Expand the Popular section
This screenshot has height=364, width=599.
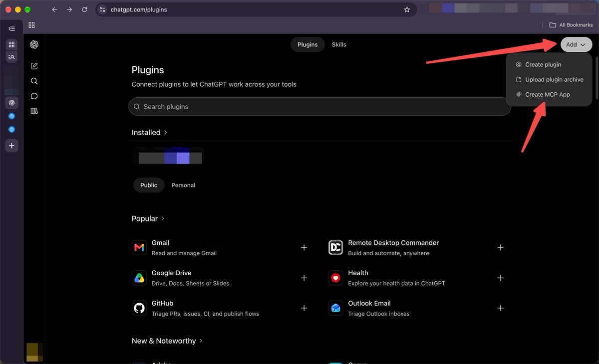click(x=148, y=218)
